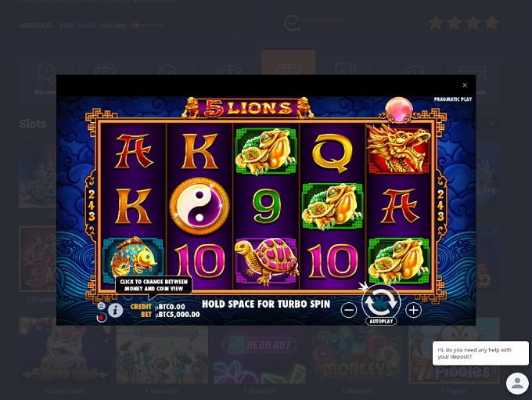Open the deposit help chat message

point(480,353)
